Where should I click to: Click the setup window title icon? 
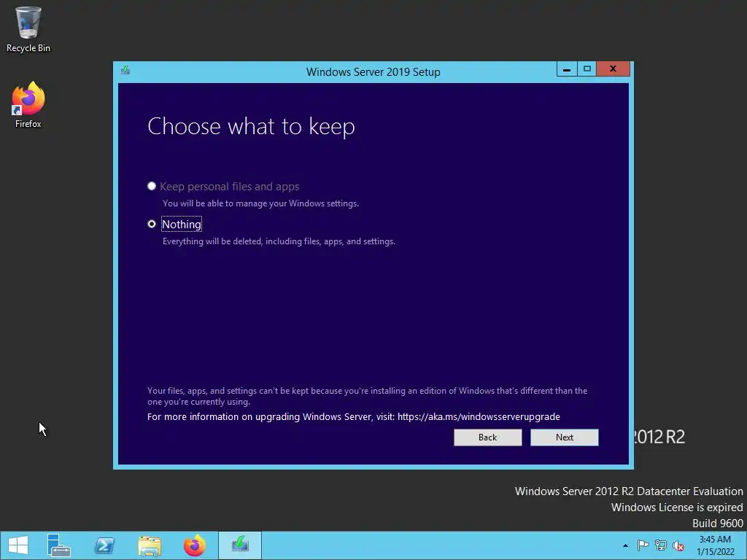pos(125,71)
